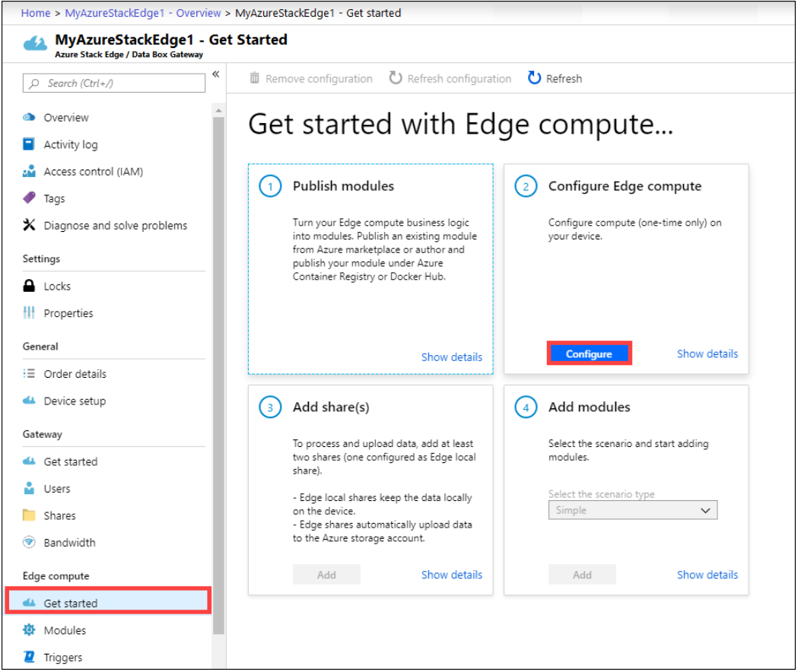The width and height of the screenshot is (798, 672).
Task: Show details for Add share(s)
Action: click(x=451, y=575)
